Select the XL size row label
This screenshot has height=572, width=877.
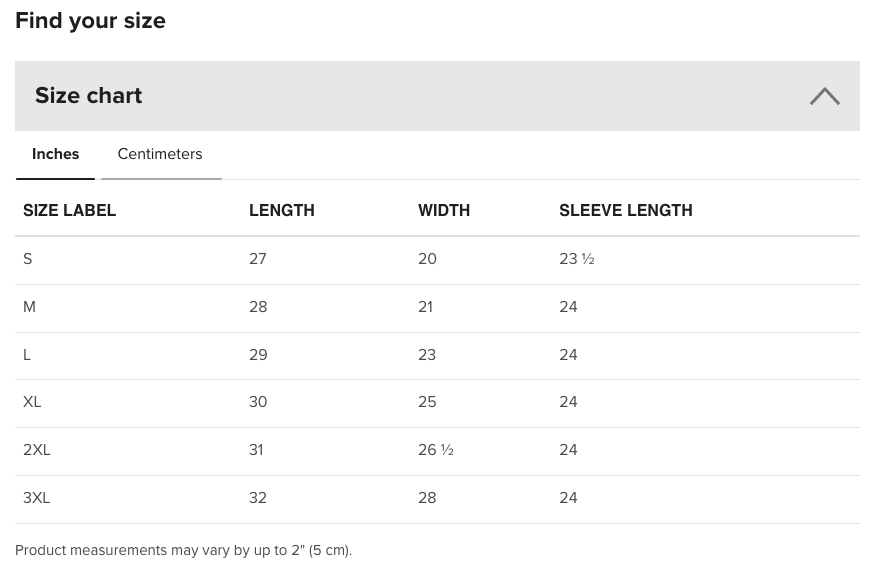pos(32,402)
